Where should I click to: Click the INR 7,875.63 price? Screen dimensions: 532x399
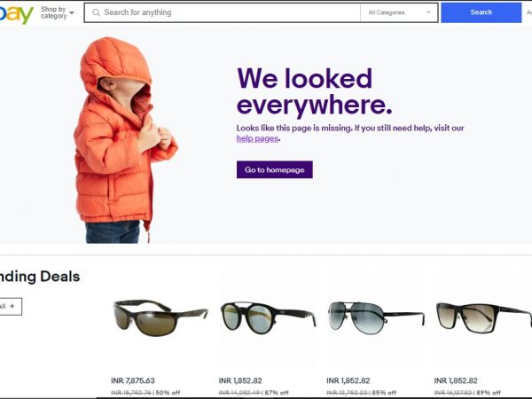[x=133, y=380]
